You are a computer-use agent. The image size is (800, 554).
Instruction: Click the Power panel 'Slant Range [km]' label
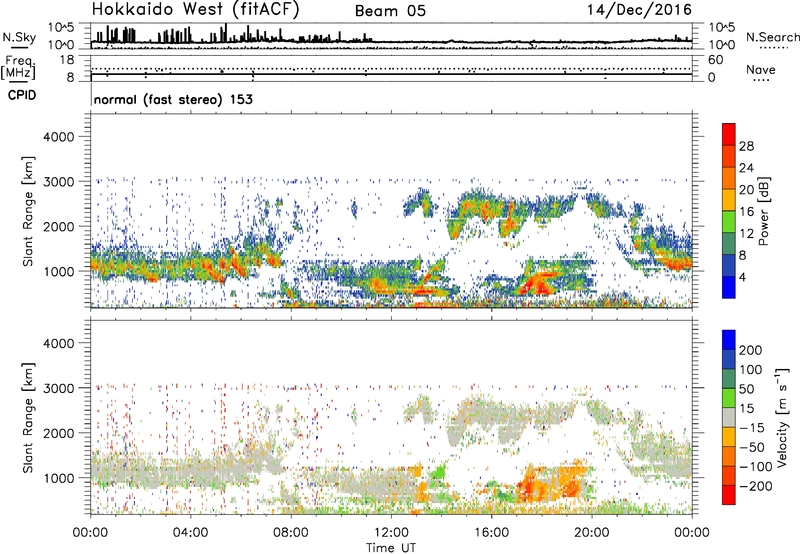click(x=28, y=211)
